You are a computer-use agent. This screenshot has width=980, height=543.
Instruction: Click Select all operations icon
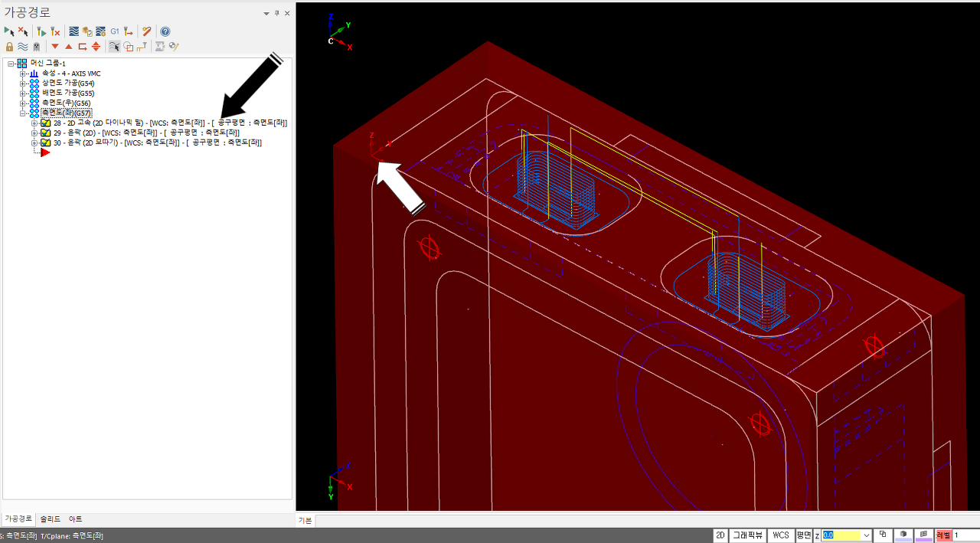tap(9, 31)
